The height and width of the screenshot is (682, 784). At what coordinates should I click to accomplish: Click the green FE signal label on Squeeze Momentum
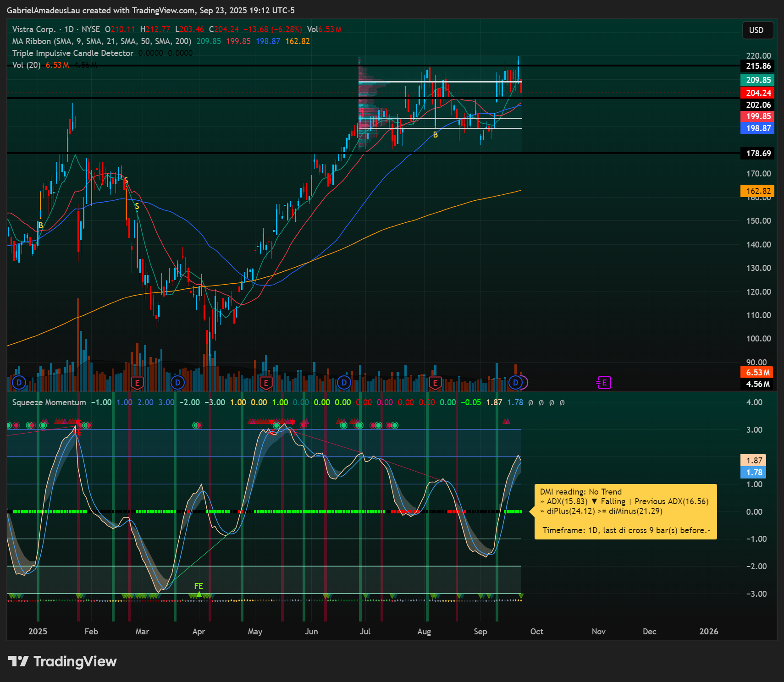click(x=199, y=586)
